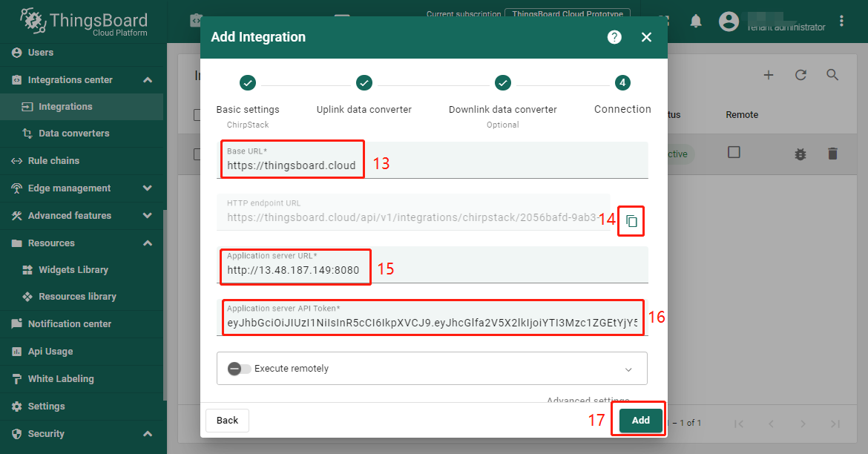868x454 pixels.
Task: Click the Back button
Action: click(227, 420)
